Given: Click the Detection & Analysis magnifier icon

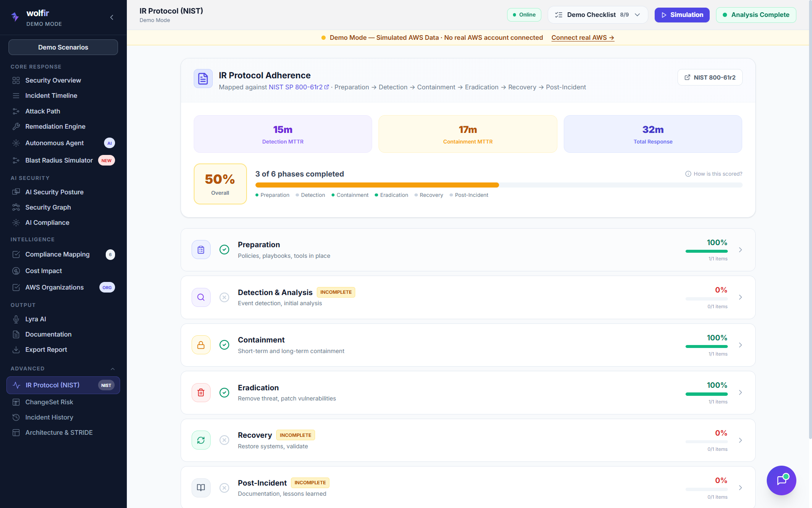Looking at the screenshot, I should (201, 297).
